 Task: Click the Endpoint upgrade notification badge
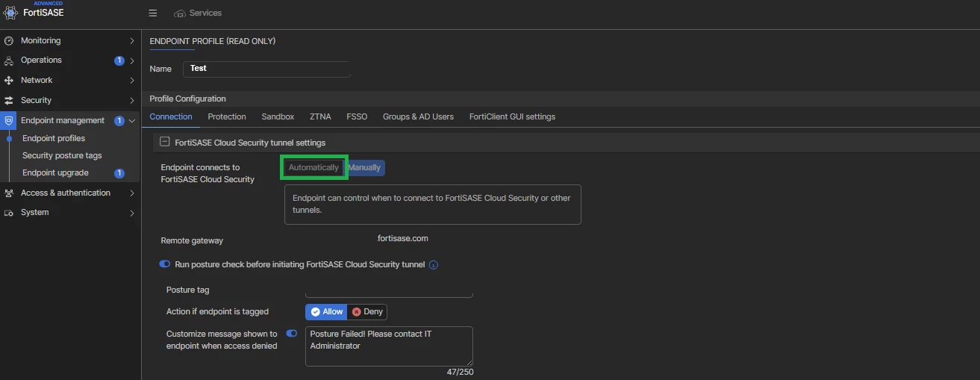click(x=119, y=173)
